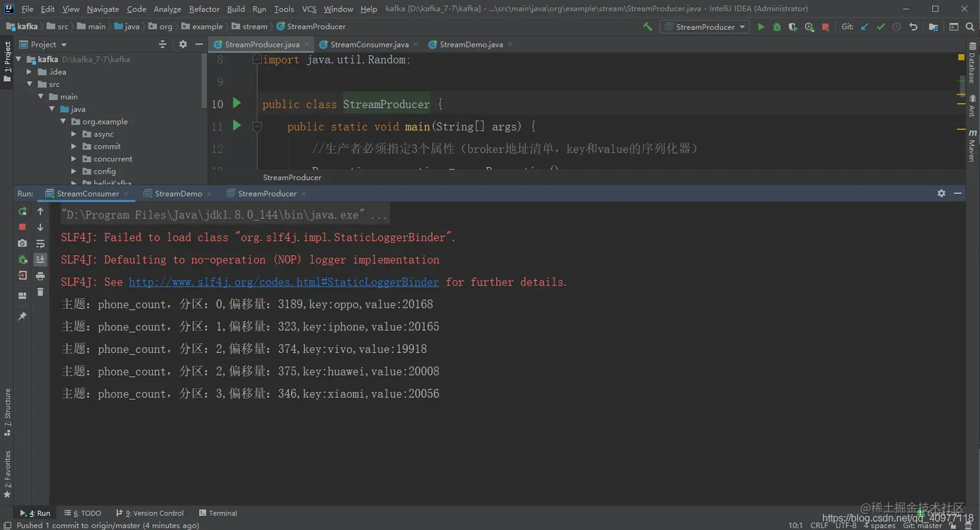This screenshot has height=530, width=980.
Task: Revert changes with rollback arrow icon
Action: (913, 27)
